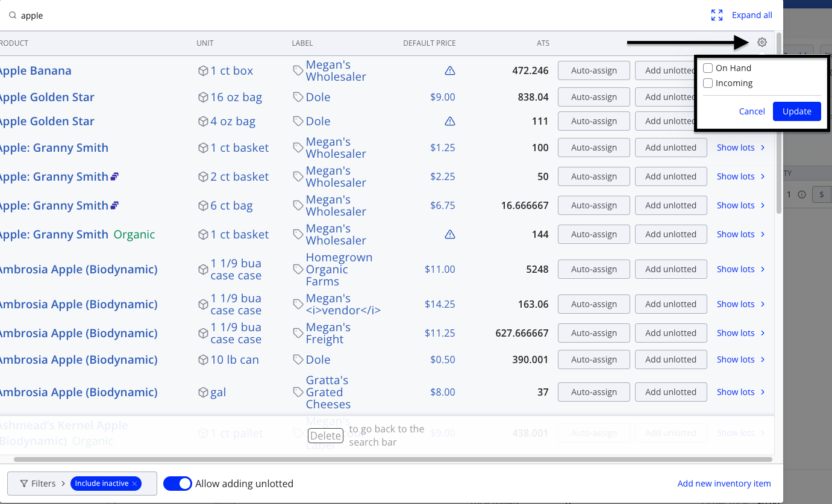Click Megan's <i>vendor</i> label
The width and height of the screenshot is (832, 504).
[343, 304]
